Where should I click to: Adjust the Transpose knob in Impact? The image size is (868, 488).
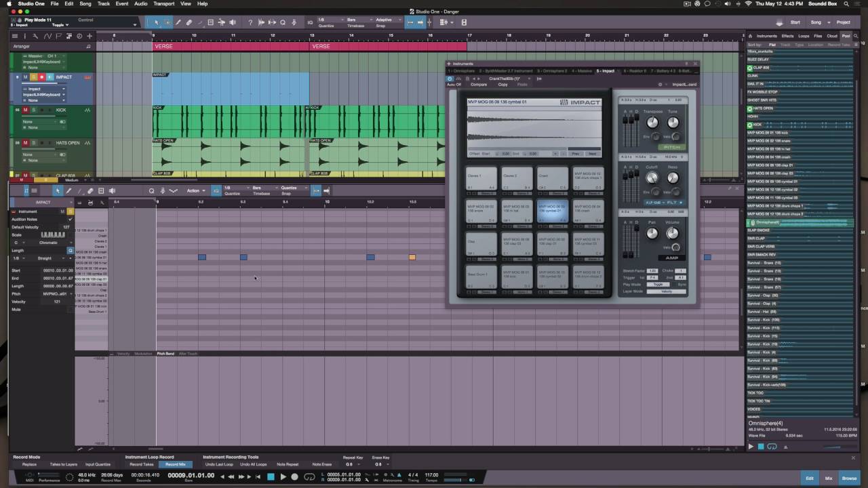coord(652,122)
